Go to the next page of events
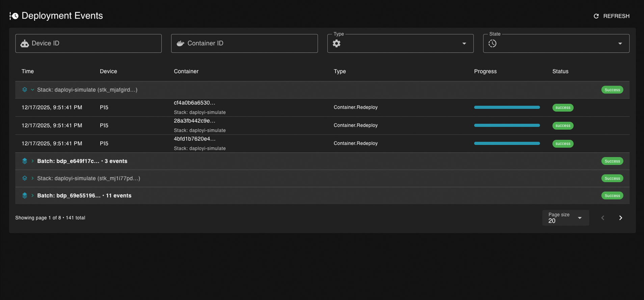644x300 pixels. (621, 218)
